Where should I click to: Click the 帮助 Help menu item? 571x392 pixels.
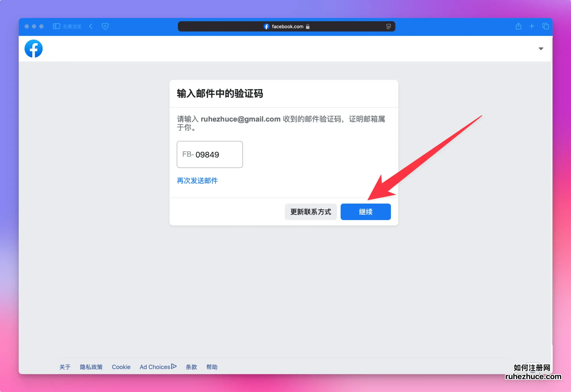[212, 366]
